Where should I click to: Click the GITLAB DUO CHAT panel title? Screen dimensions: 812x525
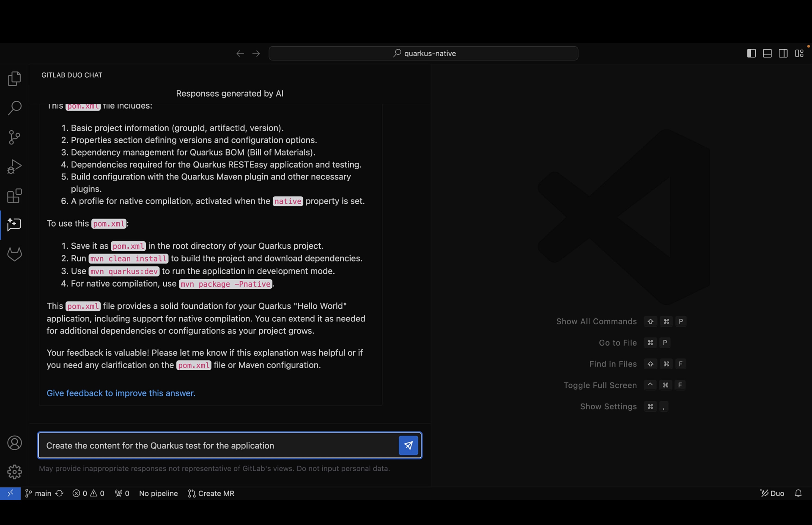click(72, 75)
